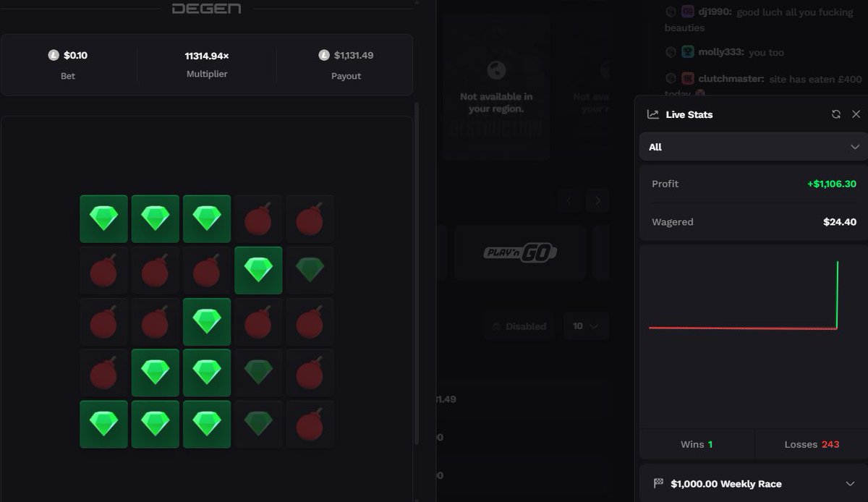Click the gem tile in row one, column three
The width and height of the screenshot is (868, 502).
(207, 218)
